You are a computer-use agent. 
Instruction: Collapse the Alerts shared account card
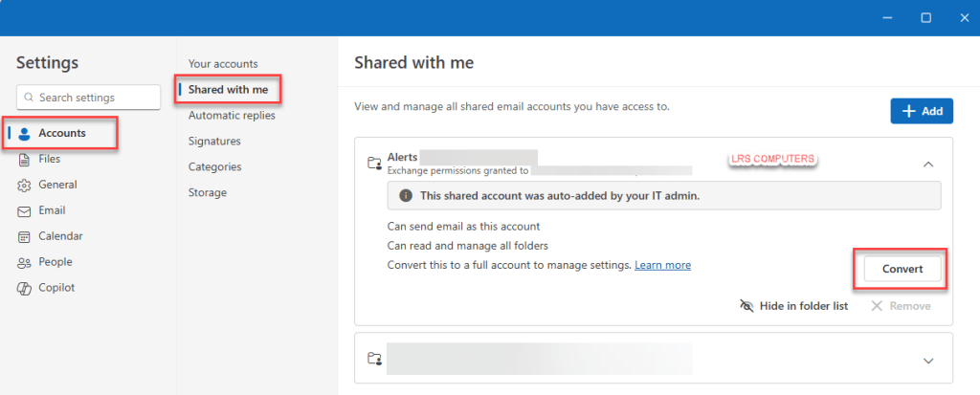pyautogui.click(x=927, y=165)
